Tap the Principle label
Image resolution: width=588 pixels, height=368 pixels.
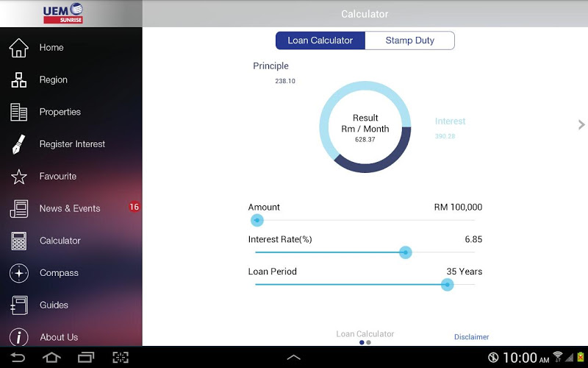pos(270,66)
